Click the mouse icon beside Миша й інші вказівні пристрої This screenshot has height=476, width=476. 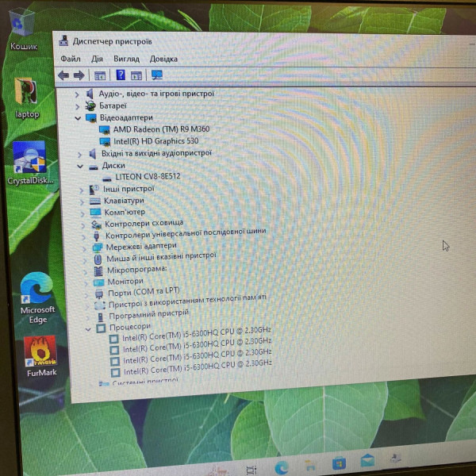tap(98, 259)
